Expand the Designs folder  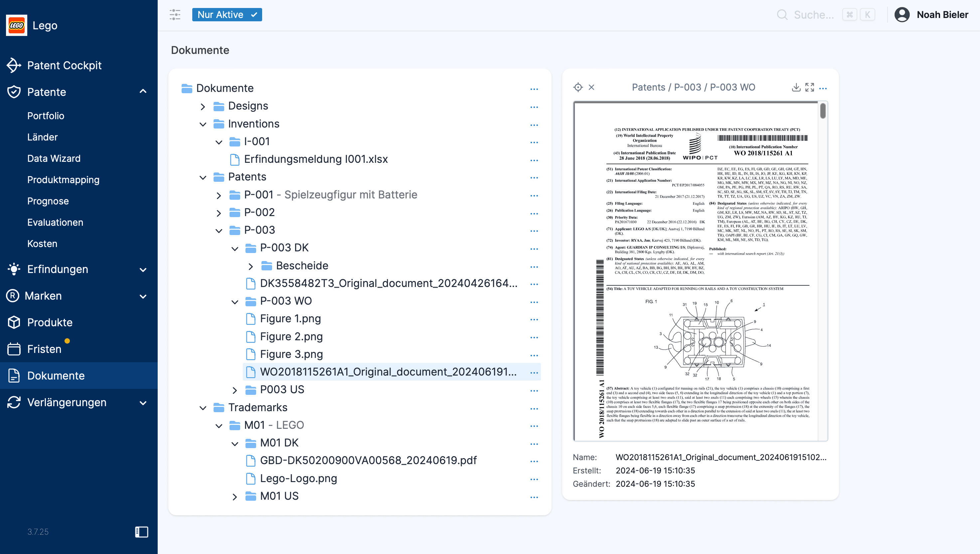coord(203,106)
